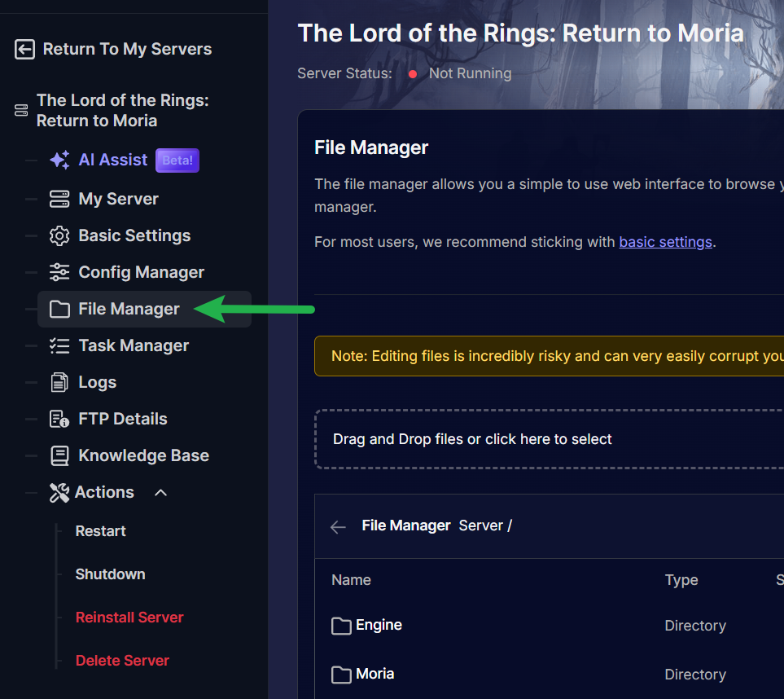Image resolution: width=784 pixels, height=699 pixels.
Task: Click the Config Manager sliders icon
Action: 59,272
